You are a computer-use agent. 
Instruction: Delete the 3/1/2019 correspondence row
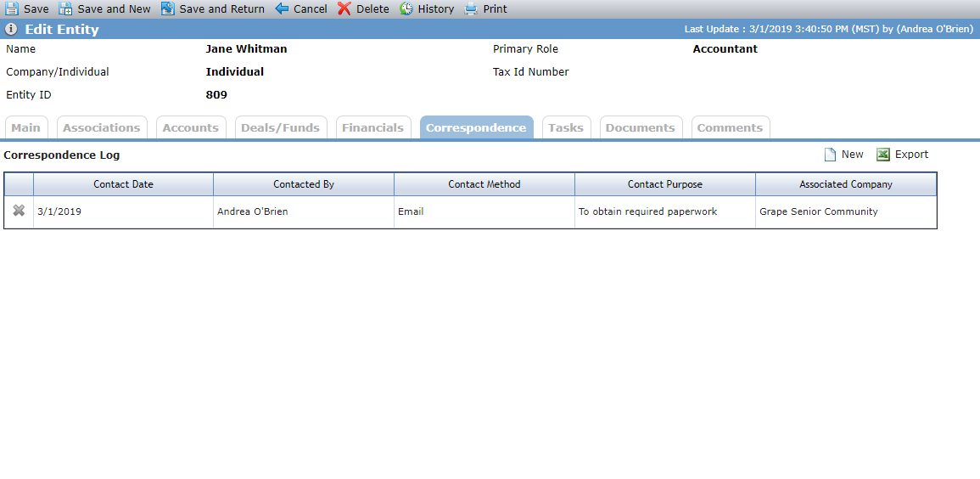(19, 211)
